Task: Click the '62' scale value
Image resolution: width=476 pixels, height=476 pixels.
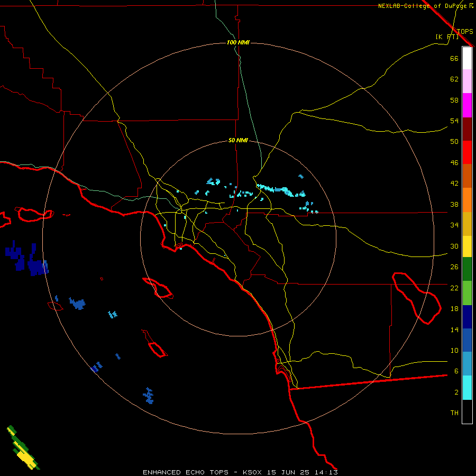Action: 454,79
